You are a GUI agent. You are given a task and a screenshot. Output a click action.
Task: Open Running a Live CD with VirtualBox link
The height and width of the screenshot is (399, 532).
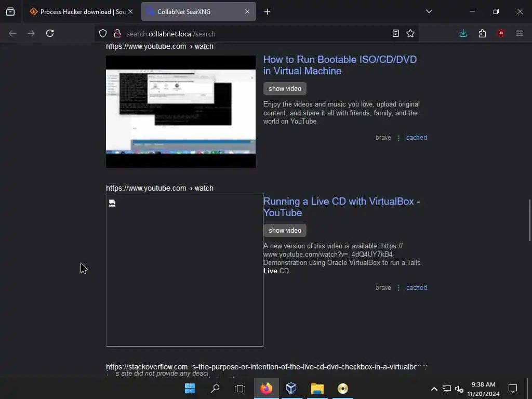pyautogui.click(x=342, y=207)
